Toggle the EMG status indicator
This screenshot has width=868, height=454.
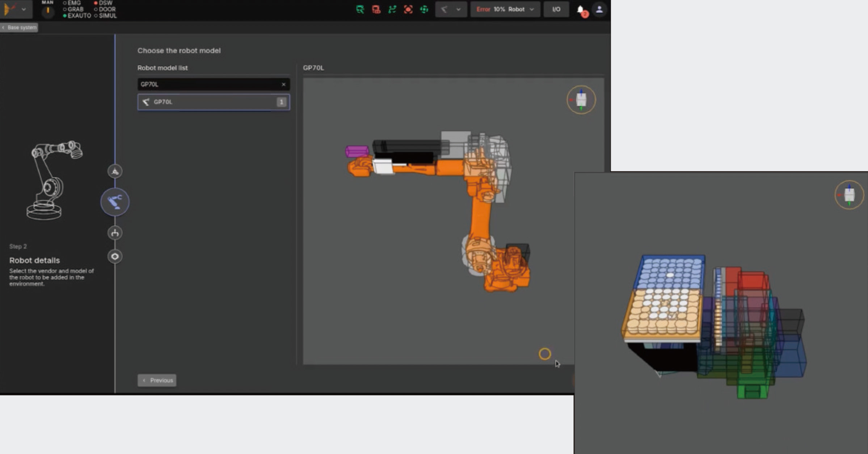(x=72, y=3)
